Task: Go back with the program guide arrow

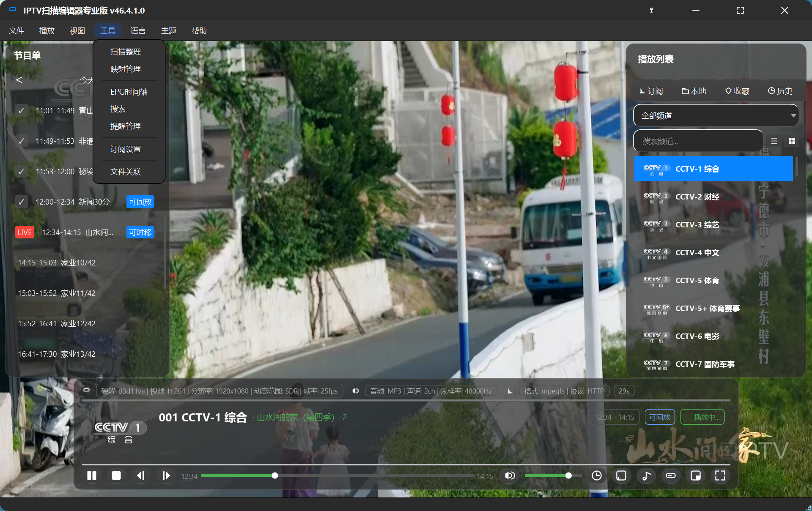Action: [x=19, y=80]
